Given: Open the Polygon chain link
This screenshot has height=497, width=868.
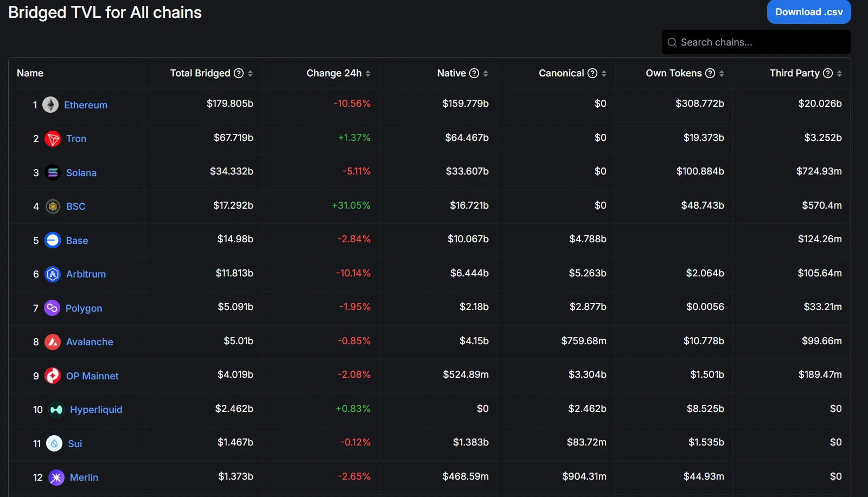Looking at the screenshot, I should pyautogui.click(x=84, y=308).
